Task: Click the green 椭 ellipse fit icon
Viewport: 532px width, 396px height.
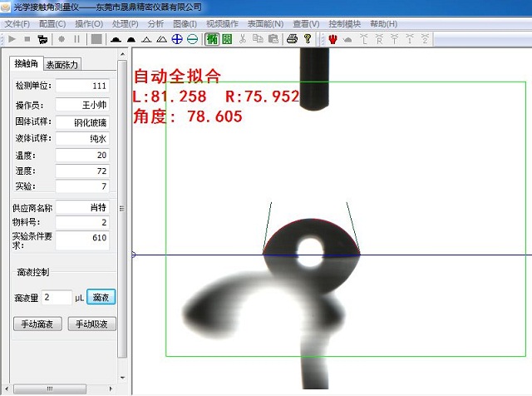Action: (212, 39)
